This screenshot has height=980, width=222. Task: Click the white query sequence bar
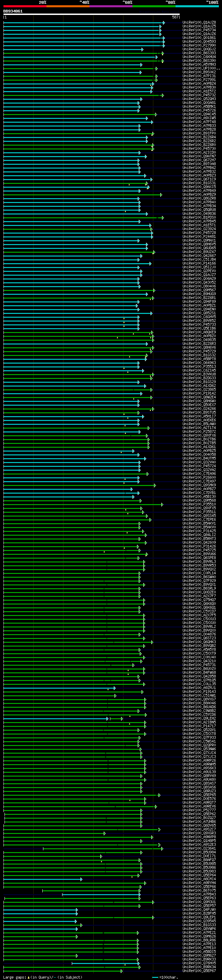(92, 15)
